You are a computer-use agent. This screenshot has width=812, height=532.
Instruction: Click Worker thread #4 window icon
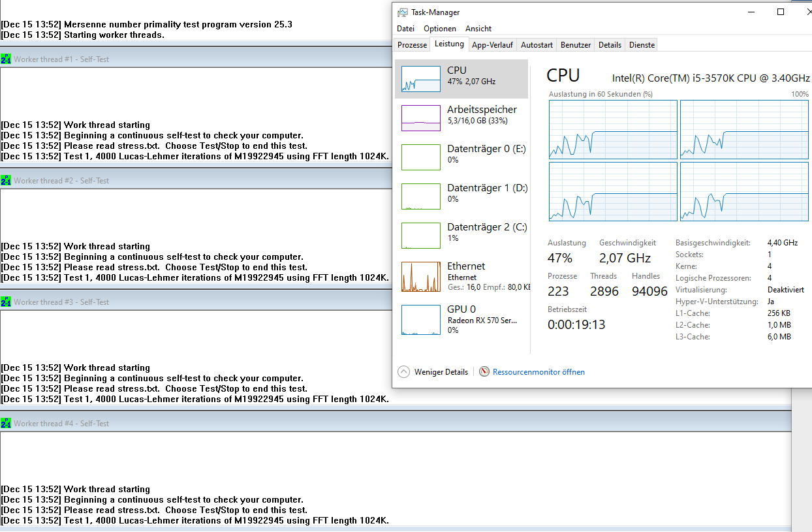click(6, 423)
